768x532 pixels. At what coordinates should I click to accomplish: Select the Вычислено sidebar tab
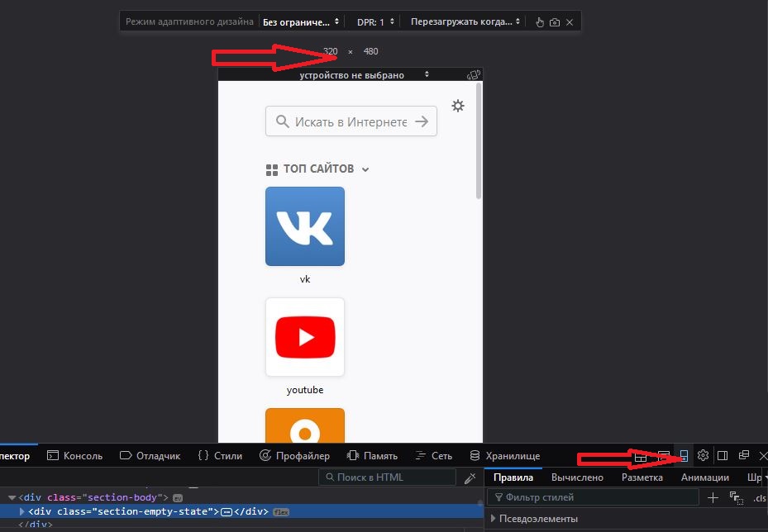(577, 477)
